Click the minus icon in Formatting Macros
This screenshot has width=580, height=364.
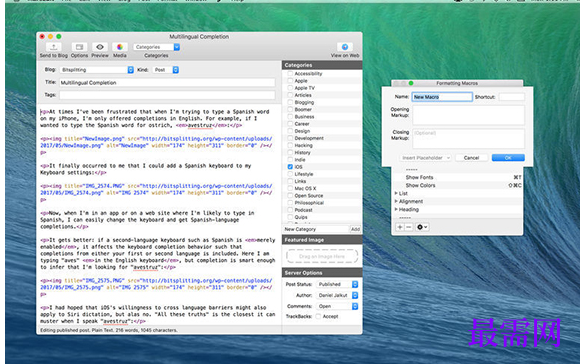(x=409, y=227)
